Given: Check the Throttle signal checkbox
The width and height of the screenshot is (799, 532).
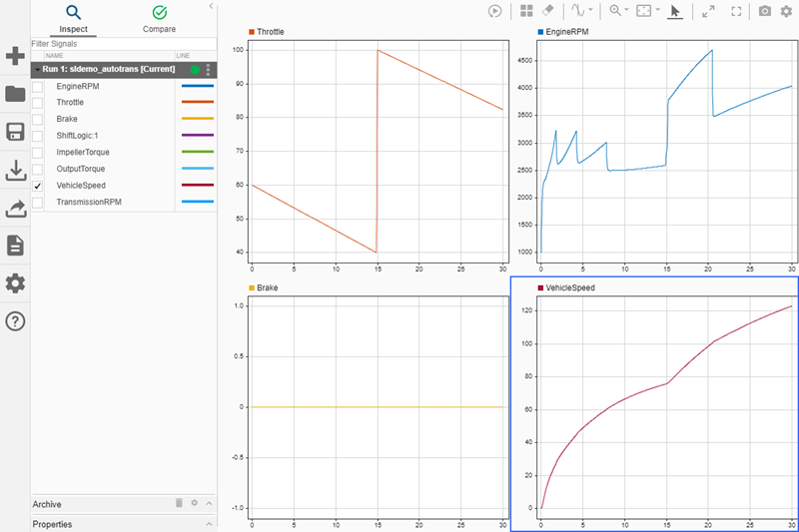Looking at the screenshot, I should coord(38,103).
